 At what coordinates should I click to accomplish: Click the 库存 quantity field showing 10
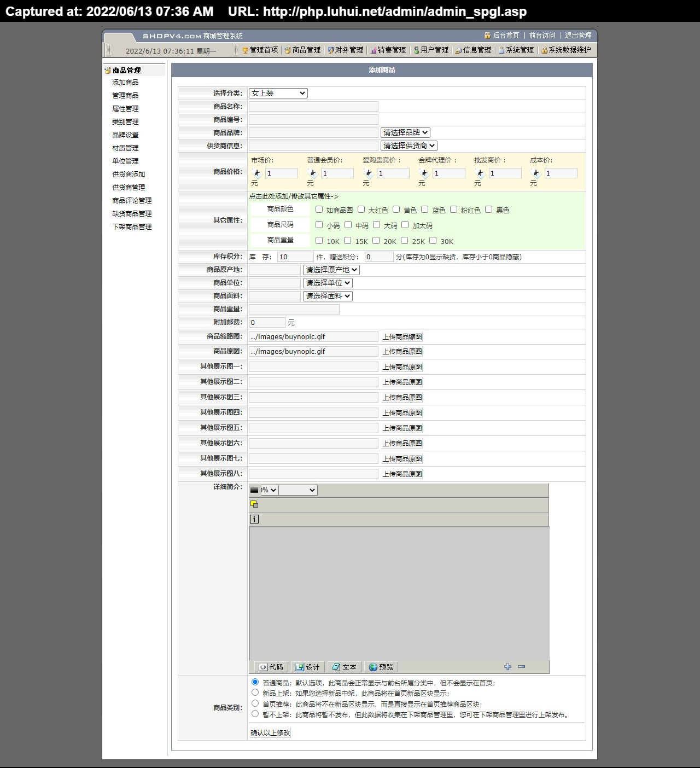point(295,257)
